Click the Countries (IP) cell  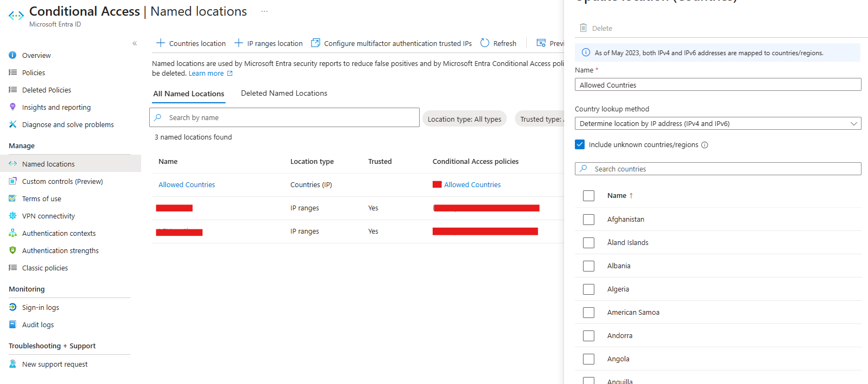(x=311, y=185)
